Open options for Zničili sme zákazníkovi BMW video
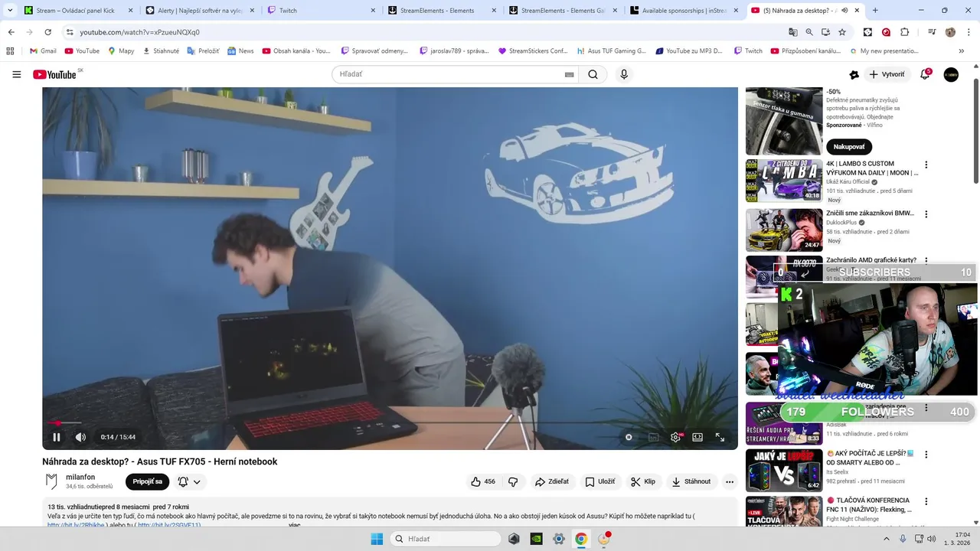 pos(926,214)
